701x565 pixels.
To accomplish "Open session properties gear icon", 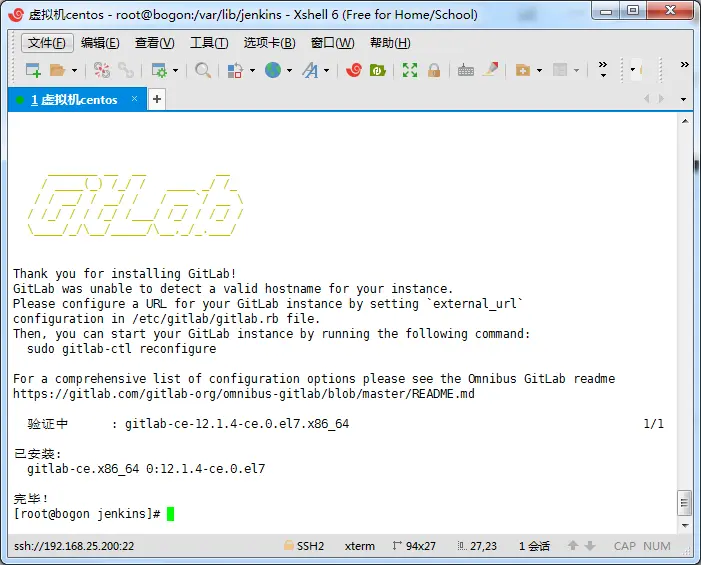I will 159,70.
